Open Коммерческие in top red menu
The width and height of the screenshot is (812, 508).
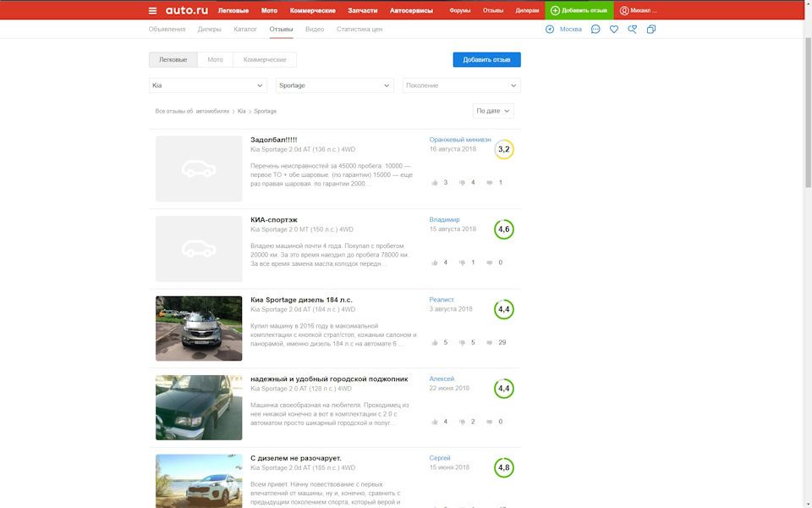312,10
